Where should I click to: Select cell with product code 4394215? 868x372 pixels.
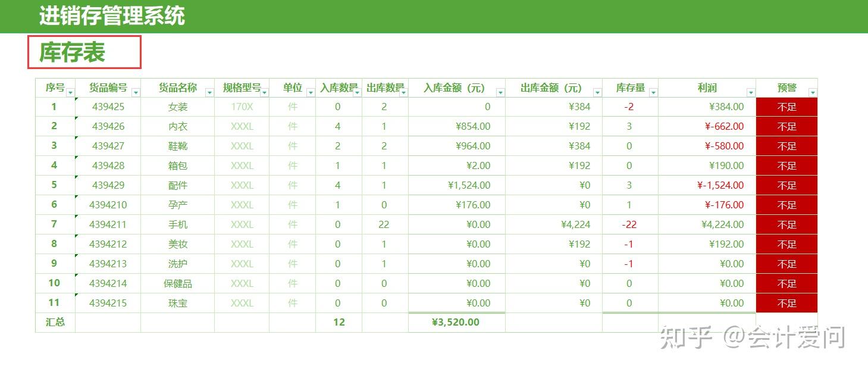[x=108, y=303]
